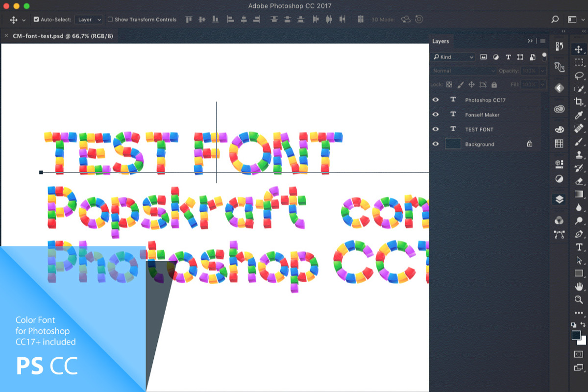Select the Dodge tool
The height and width of the screenshot is (392, 588).
point(579,220)
